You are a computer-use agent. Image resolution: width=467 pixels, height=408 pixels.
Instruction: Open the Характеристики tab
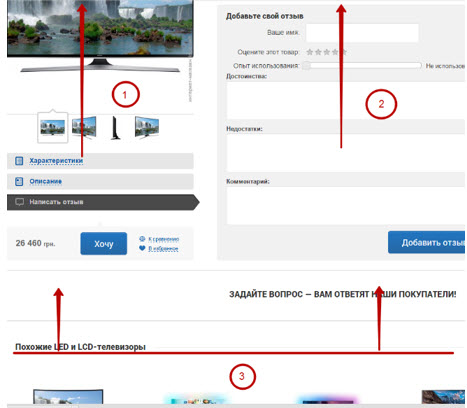pos(100,161)
